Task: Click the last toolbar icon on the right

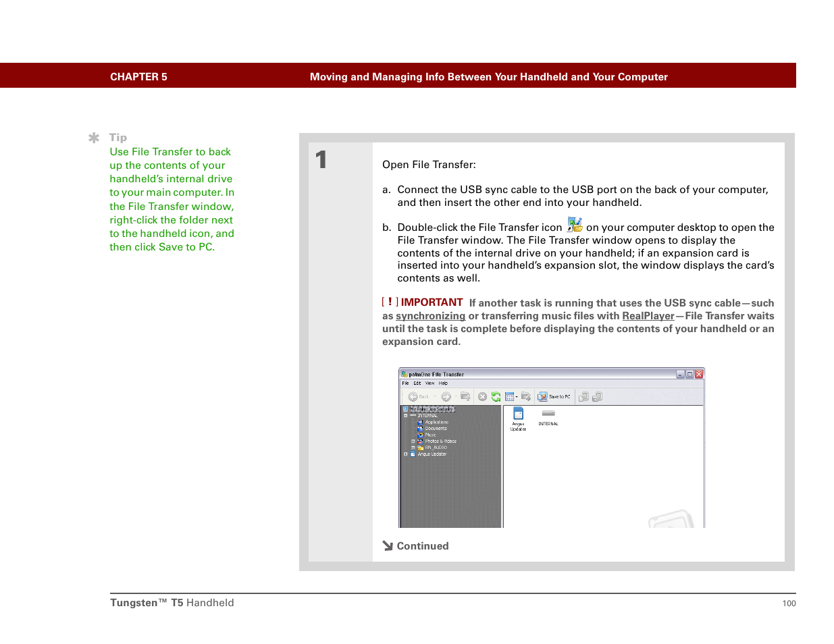Action: tap(597, 397)
